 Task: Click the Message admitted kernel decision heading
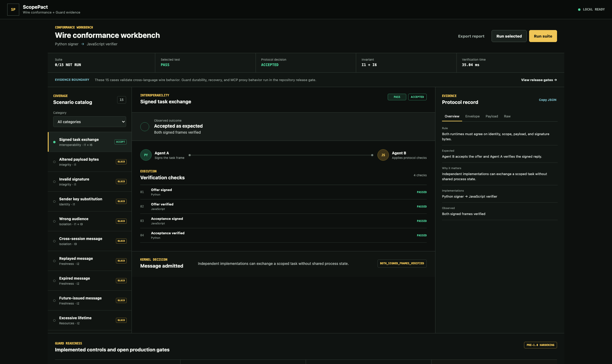click(162, 266)
